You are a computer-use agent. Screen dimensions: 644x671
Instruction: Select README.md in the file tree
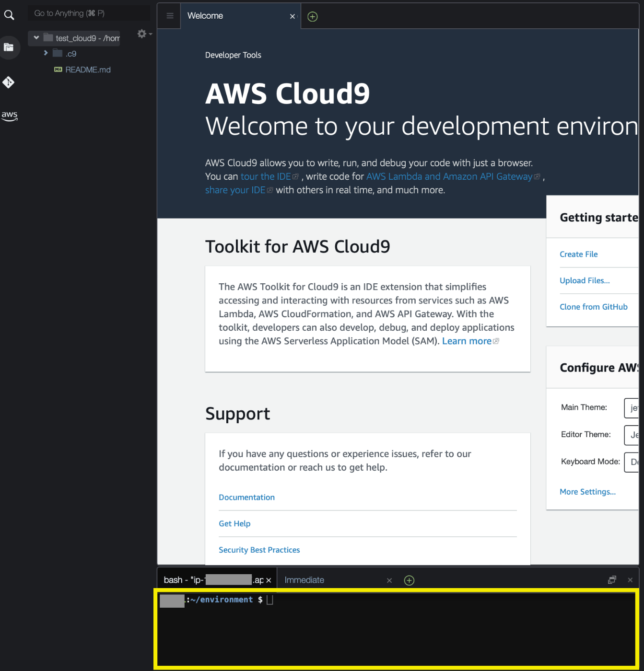[88, 69]
